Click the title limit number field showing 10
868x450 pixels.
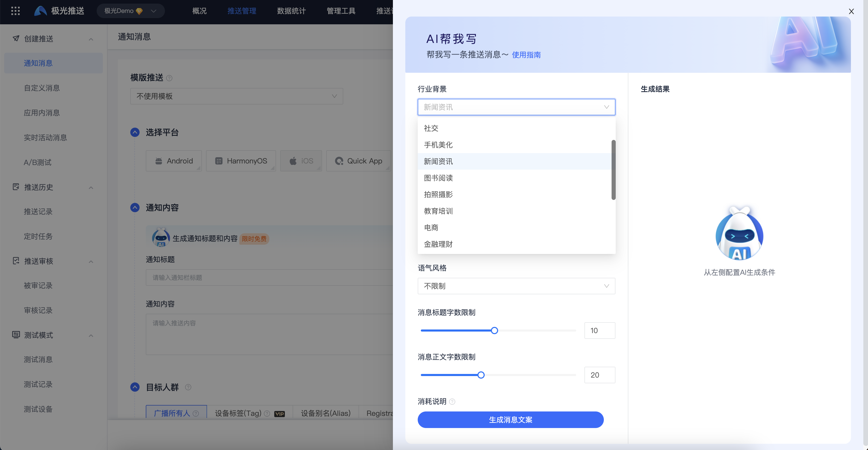(599, 330)
